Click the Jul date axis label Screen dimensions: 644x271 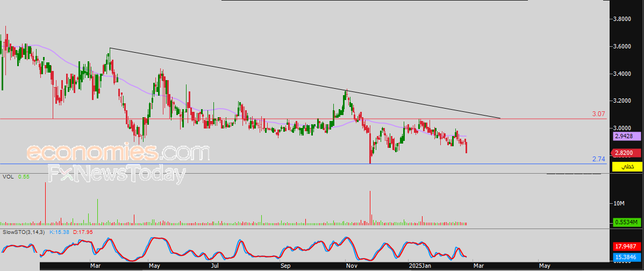point(214,266)
